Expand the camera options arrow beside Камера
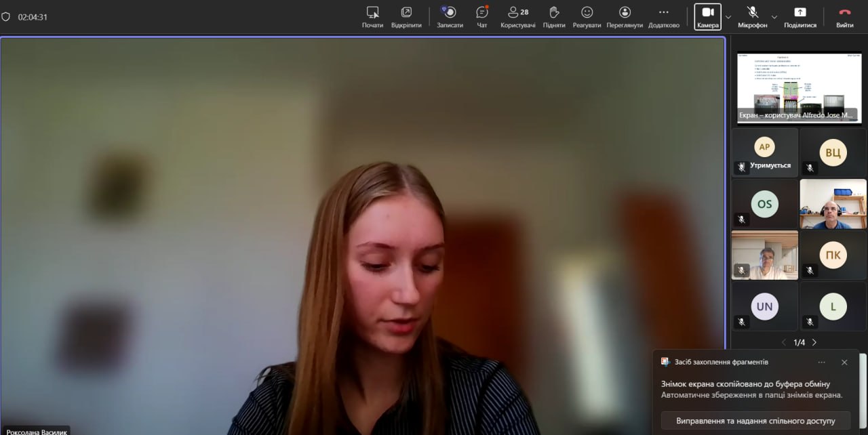Viewport: 868px width, 435px height. coord(728,17)
